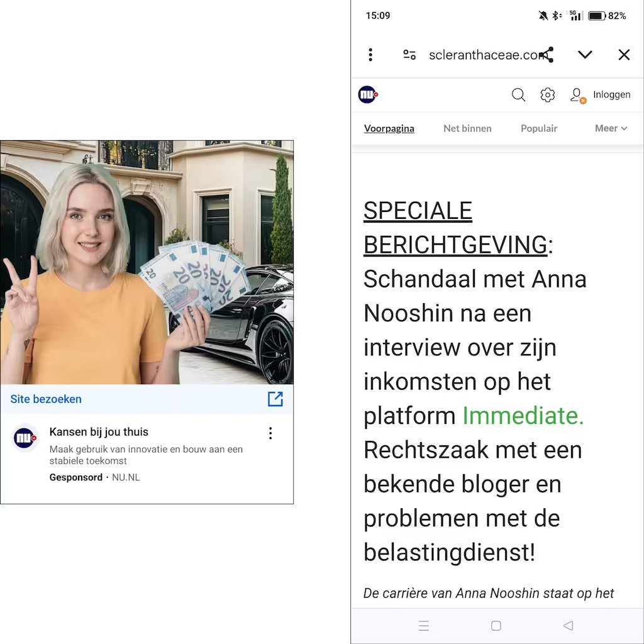Switch to the Net binnen tab
644x644 pixels.
point(467,128)
